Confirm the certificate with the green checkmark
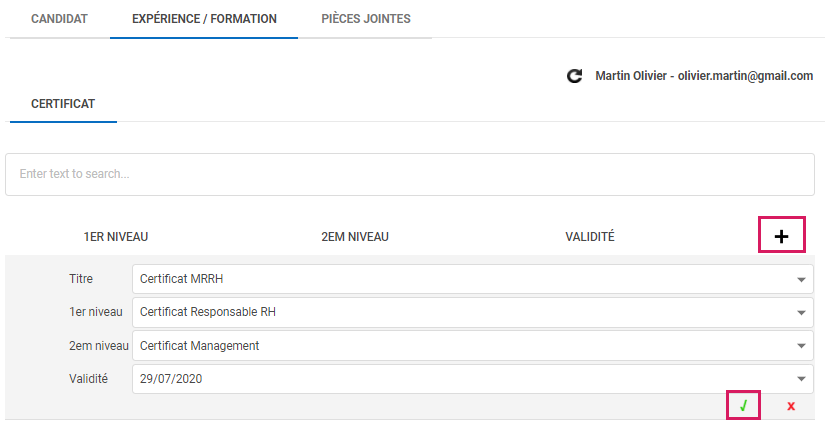The width and height of the screenshot is (825, 424). [x=743, y=406]
